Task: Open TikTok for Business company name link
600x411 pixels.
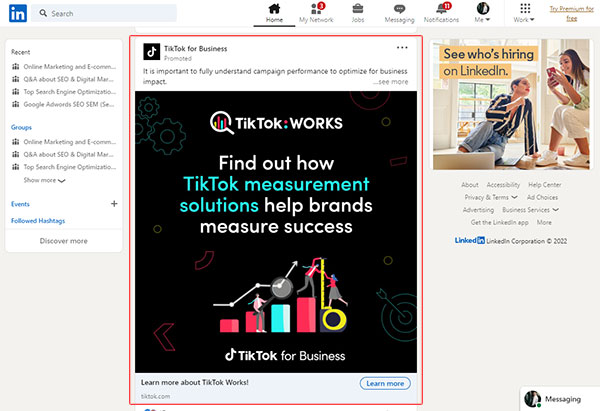Action: click(x=196, y=49)
